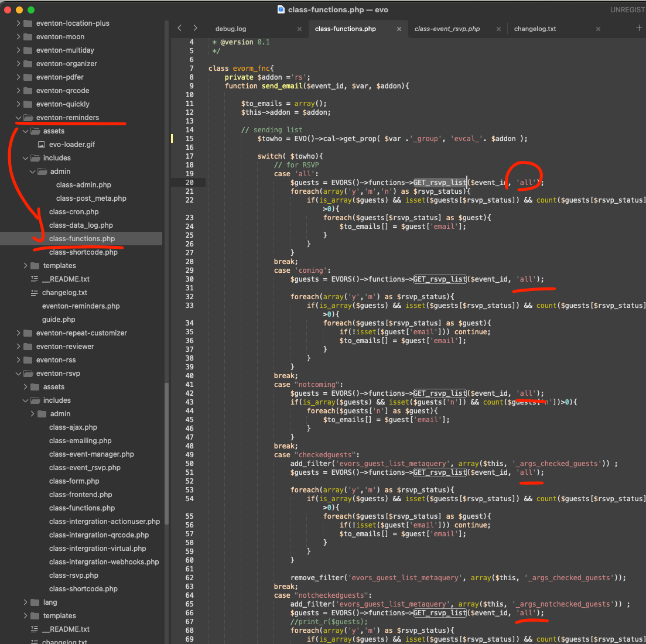The image size is (646, 644).
Task: Expand the lang folder
Action: (x=25, y=602)
